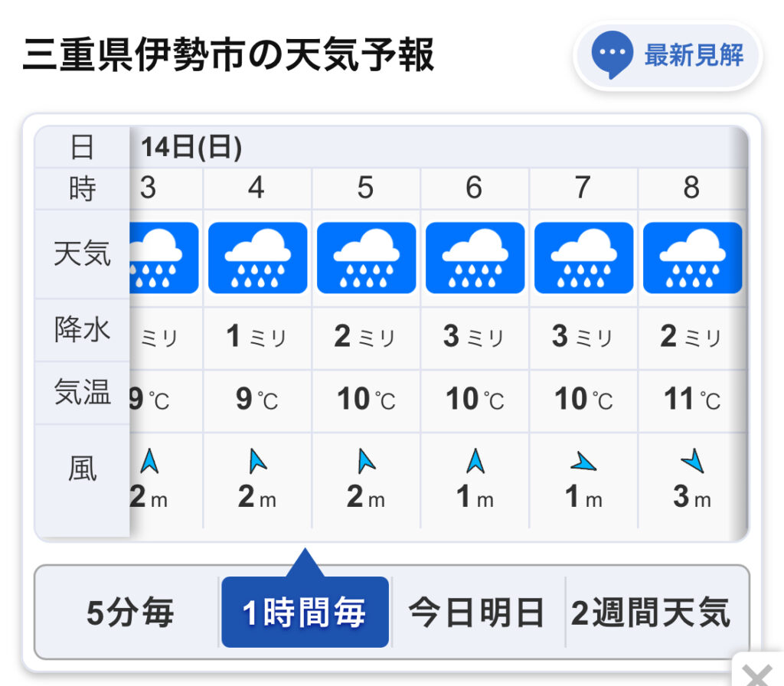Viewport: 784px width, 686px height.
Task: Open the 2週間天気 two-week forecast tab
Action: pos(651,612)
